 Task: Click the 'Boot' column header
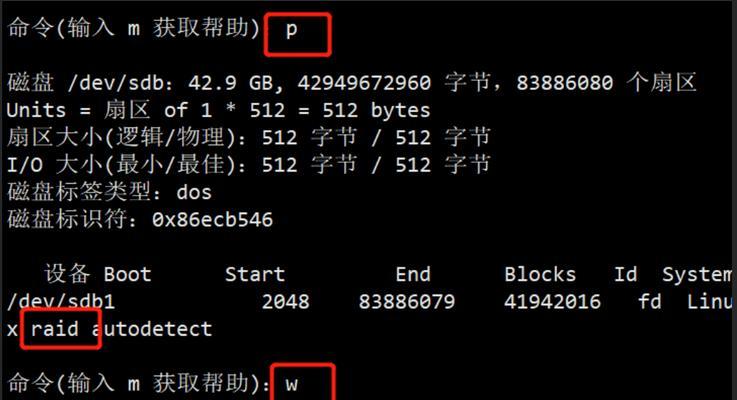[x=127, y=274]
